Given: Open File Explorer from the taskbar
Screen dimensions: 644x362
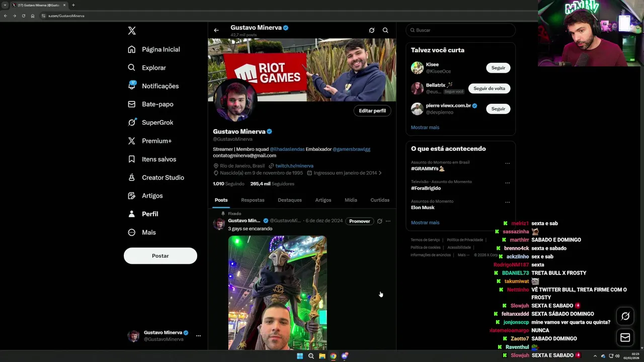Looking at the screenshot, I should tap(322, 356).
